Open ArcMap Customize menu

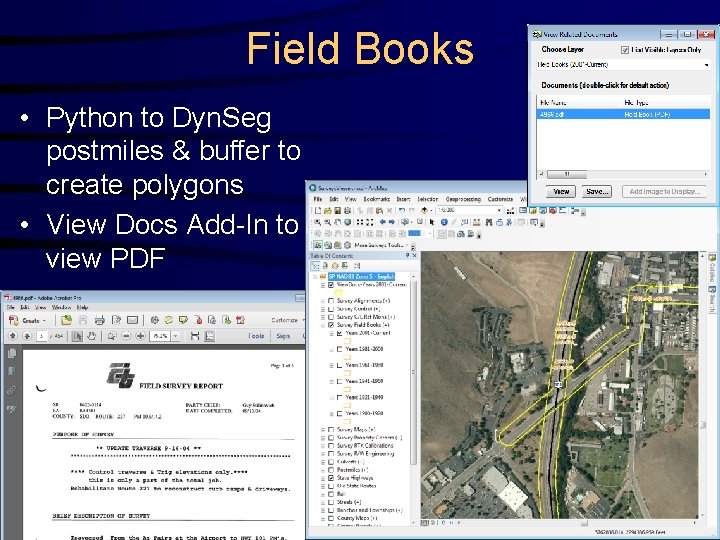pyautogui.click(x=500, y=199)
